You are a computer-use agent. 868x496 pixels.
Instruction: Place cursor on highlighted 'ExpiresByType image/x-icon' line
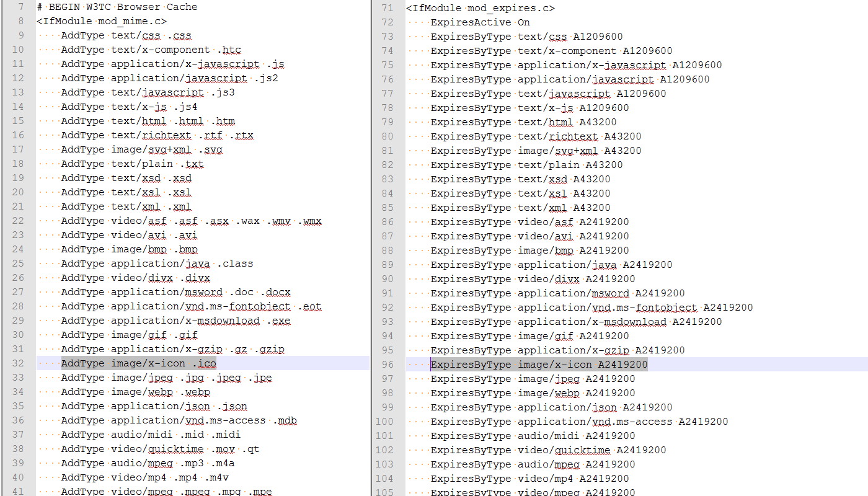click(538, 365)
